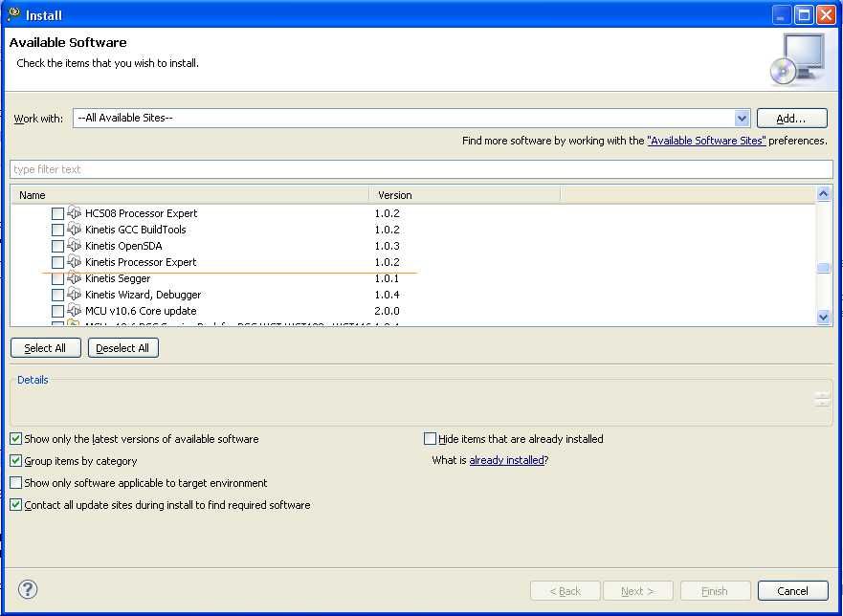Select the Kinetis Segger row text
The image size is (843, 616).
click(118, 278)
